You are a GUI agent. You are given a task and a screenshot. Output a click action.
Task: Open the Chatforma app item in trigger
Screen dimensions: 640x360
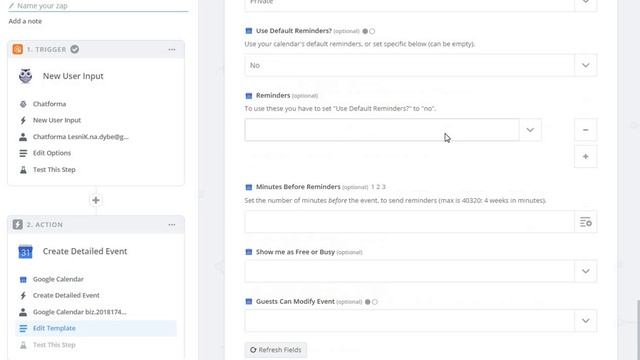coord(49,104)
